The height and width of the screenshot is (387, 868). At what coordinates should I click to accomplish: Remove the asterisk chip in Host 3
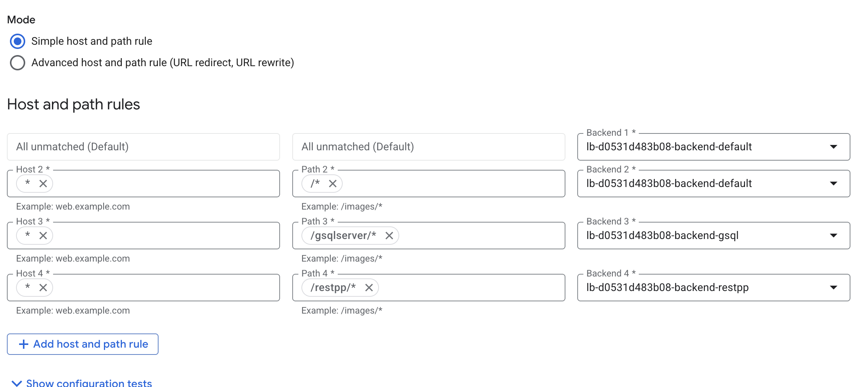point(43,236)
